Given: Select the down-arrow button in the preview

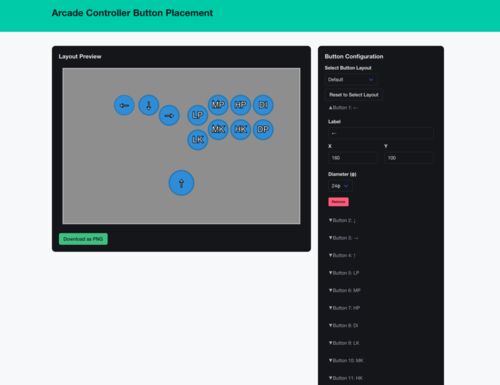Looking at the screenshot, I should 149,105.
